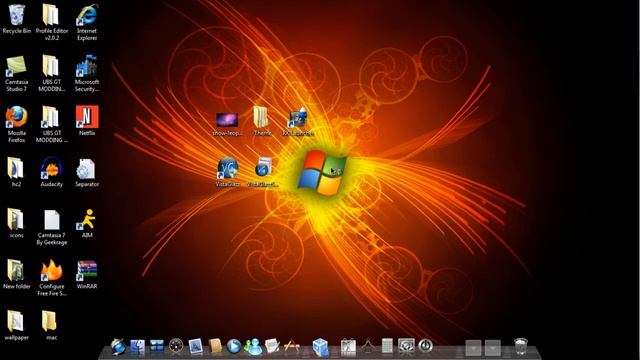Viewport: 640px width, 360px height.
Task: Click the coat hanger icon in the dock
Action: tap(367, 346)
